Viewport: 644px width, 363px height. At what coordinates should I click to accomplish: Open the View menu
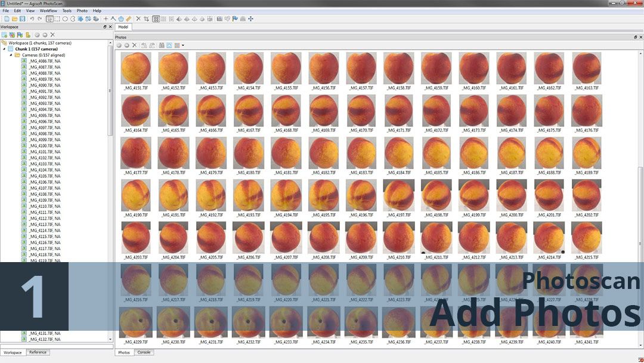(x=30, y=11)
